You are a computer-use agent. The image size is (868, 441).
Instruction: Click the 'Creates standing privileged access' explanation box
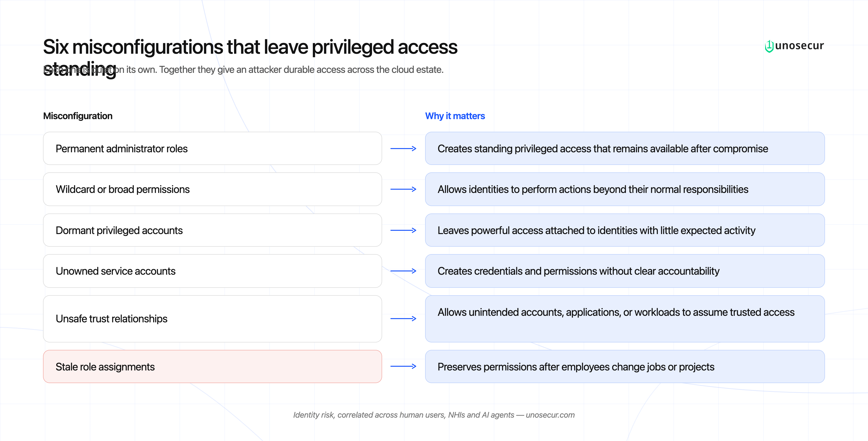coord(625,149)
